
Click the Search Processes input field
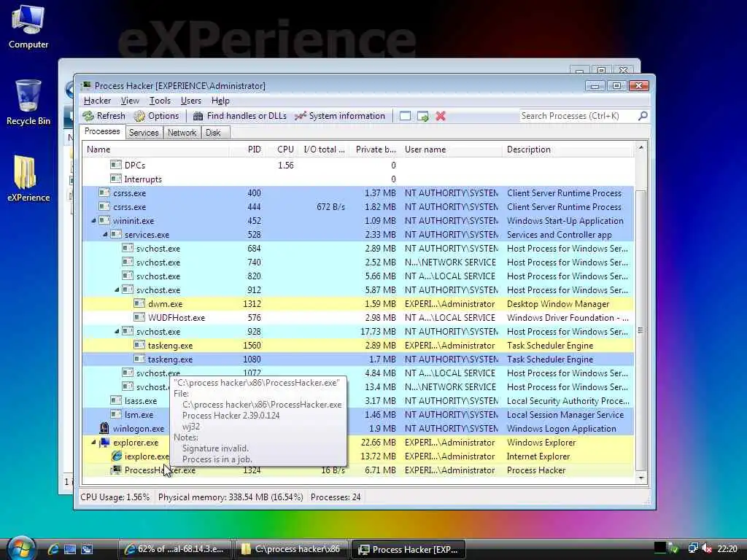coord(578,116)
